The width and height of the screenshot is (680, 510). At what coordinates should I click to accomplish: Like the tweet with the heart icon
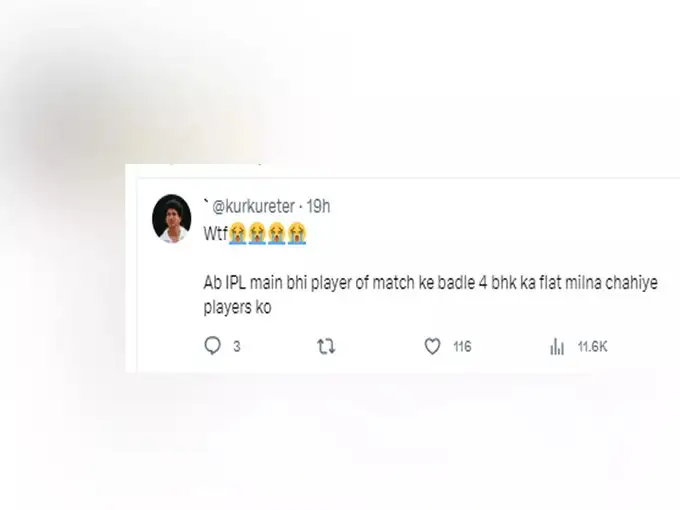[x=432, y=346]
